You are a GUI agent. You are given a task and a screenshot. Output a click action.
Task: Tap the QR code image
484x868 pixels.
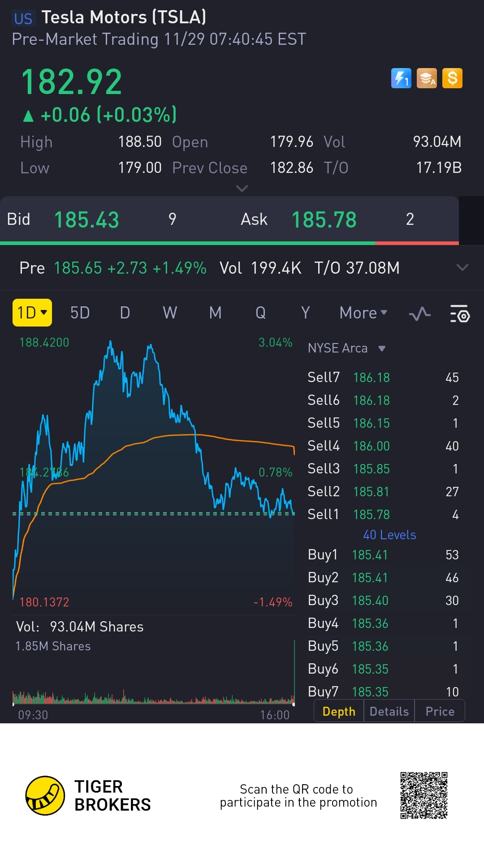[x=423, y=795]
